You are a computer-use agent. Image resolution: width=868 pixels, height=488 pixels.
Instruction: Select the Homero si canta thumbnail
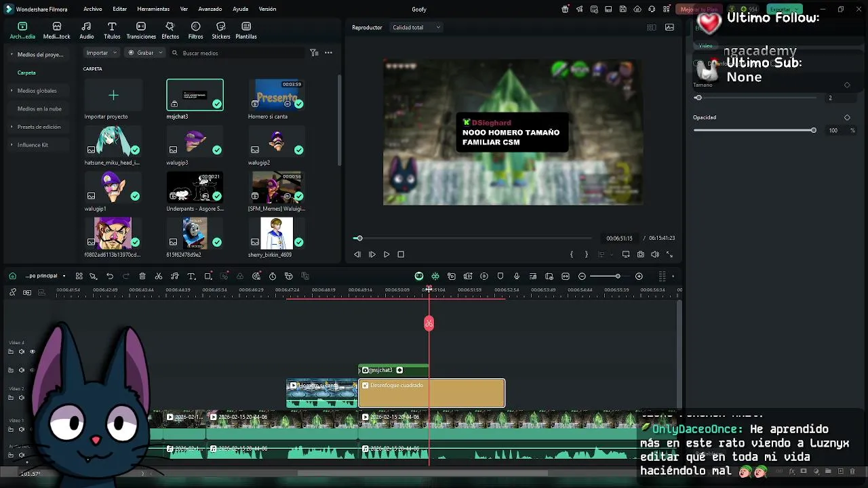coord(277,95)
